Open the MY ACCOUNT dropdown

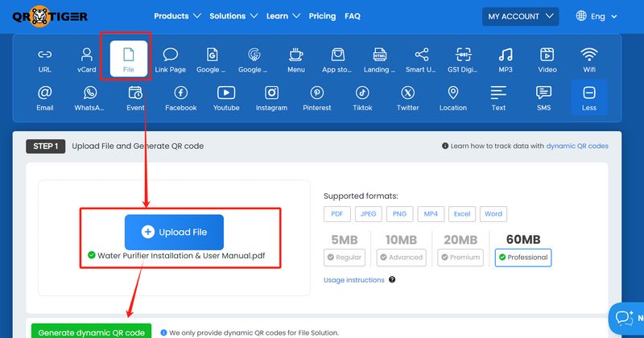tap(520, 16)
